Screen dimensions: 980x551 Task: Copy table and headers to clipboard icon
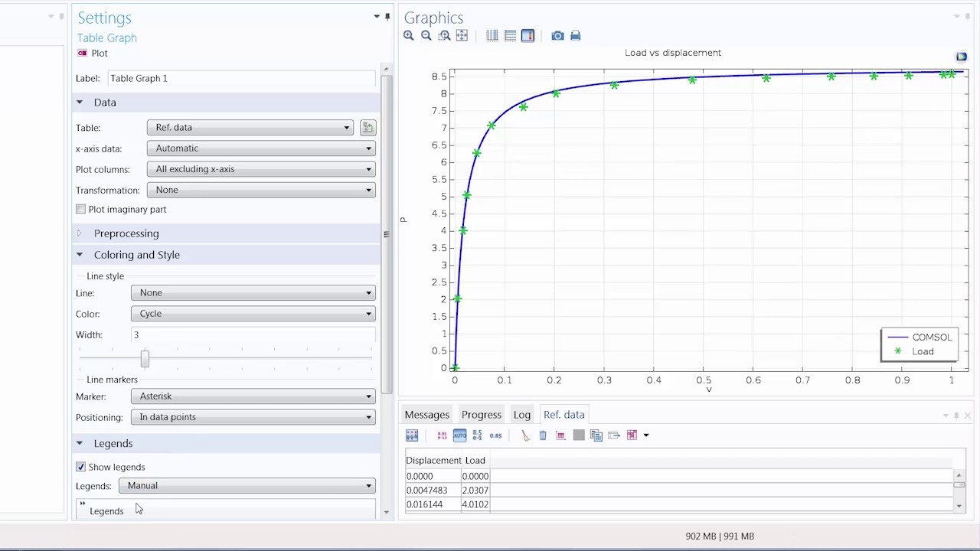[x=596, y=435]
